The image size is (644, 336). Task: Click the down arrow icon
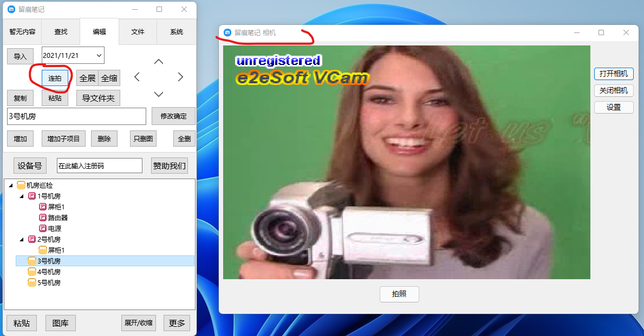(159, 94)
